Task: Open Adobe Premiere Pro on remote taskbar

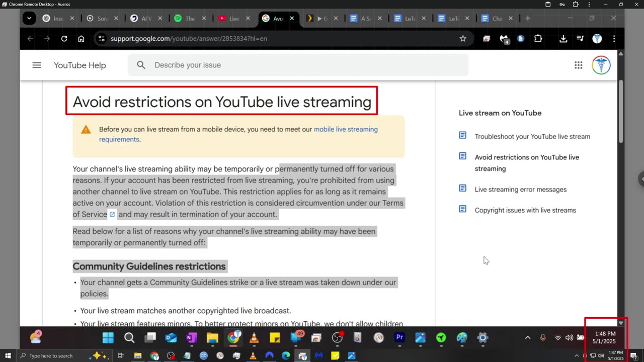Action: [399, 338]
